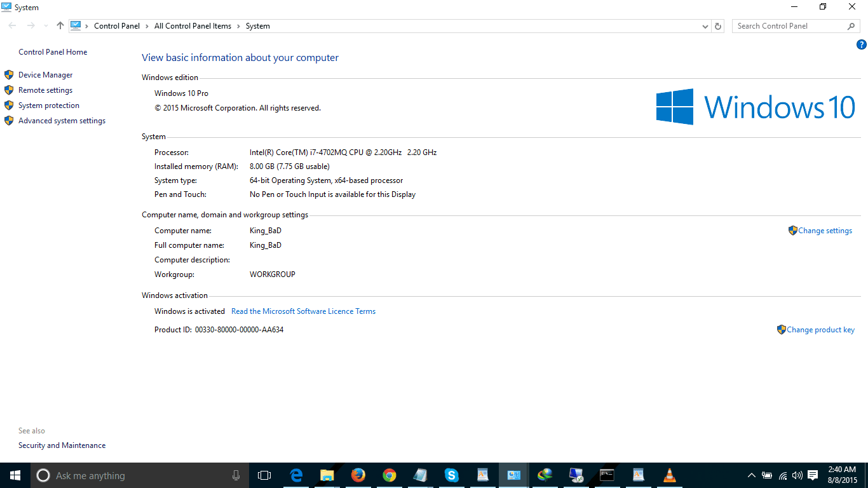Click the Ask me anything search box
The image size is (868, 488).
point(140,475)
